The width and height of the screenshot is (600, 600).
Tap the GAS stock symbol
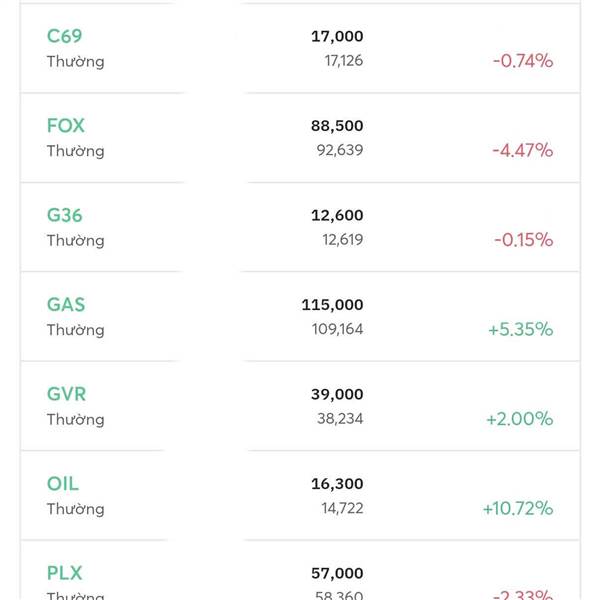(66, 305)
